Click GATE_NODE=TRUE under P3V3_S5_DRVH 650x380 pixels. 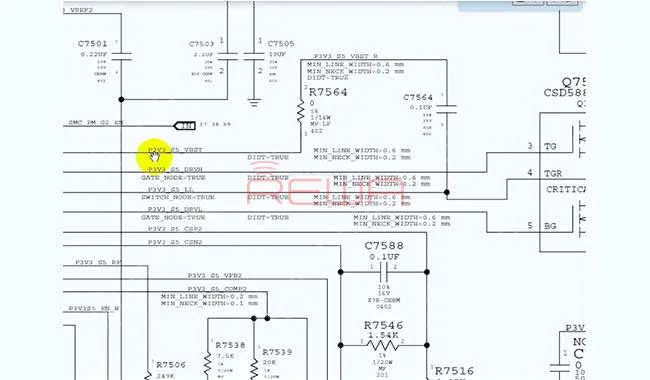tap(173, 177)
